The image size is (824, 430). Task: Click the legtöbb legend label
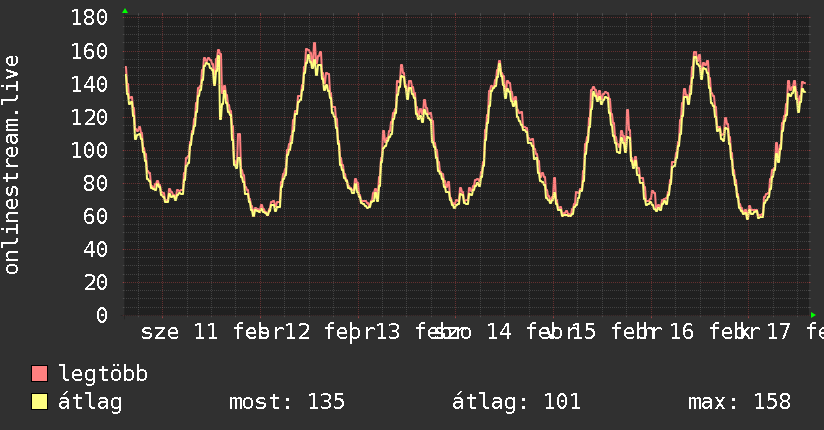(104, 374)
